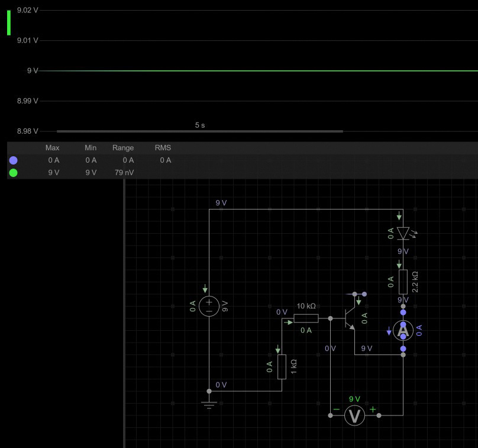
Task: Click the green voltage trace dot
Action: tap(14, 173)
